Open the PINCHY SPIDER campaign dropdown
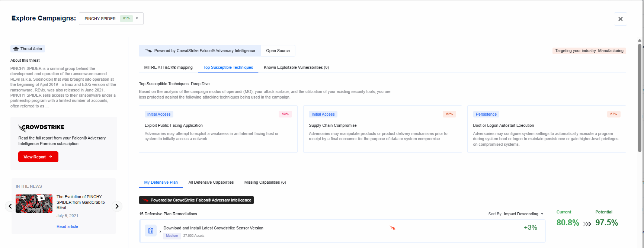644x248 pixels. click(x=111, y=19)
